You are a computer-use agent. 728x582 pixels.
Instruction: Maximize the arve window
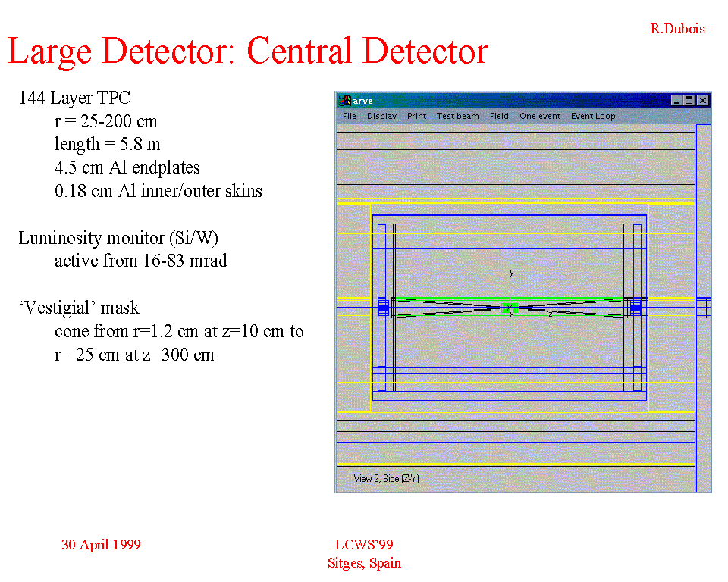pyautogui.click(x=689, y=101)
